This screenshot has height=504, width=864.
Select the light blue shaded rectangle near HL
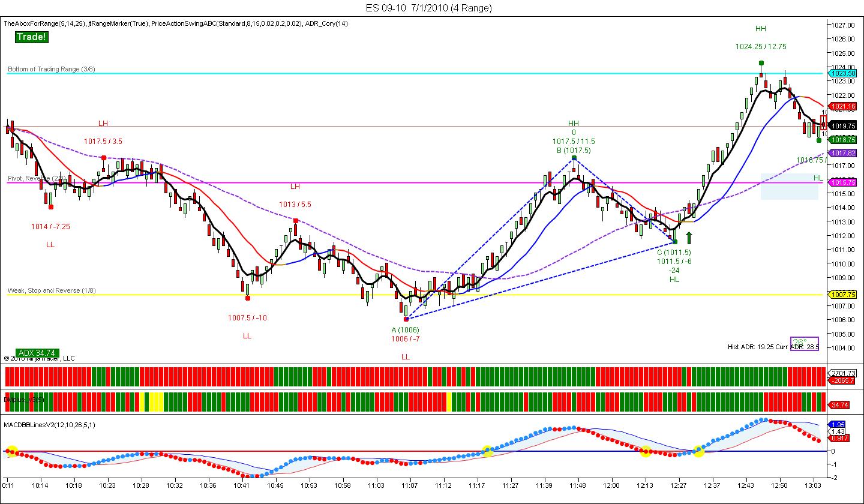tap(789, 186)
